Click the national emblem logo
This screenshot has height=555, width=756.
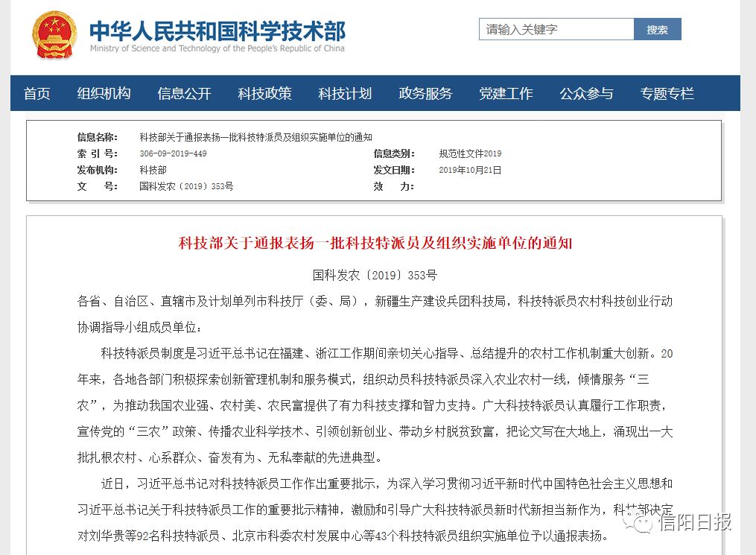pos(54,35)
